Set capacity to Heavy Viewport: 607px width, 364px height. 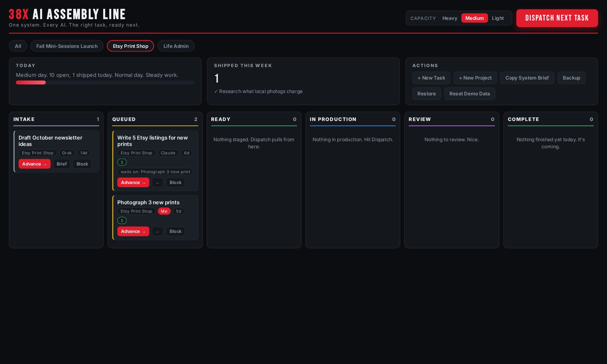click(x=450, y=18)
